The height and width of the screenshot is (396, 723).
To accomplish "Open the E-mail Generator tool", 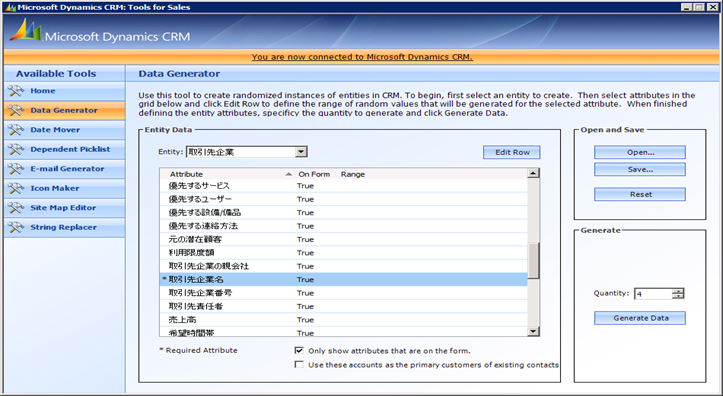I will 64,169.
